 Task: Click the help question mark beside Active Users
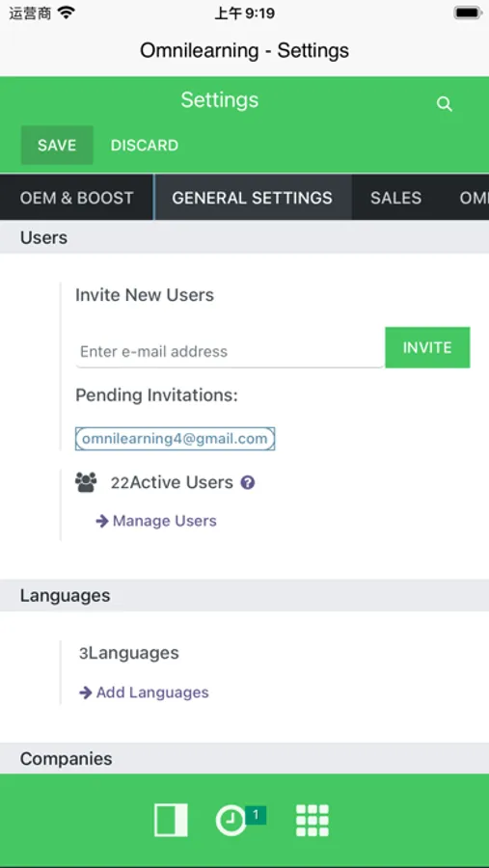point(248,483)
